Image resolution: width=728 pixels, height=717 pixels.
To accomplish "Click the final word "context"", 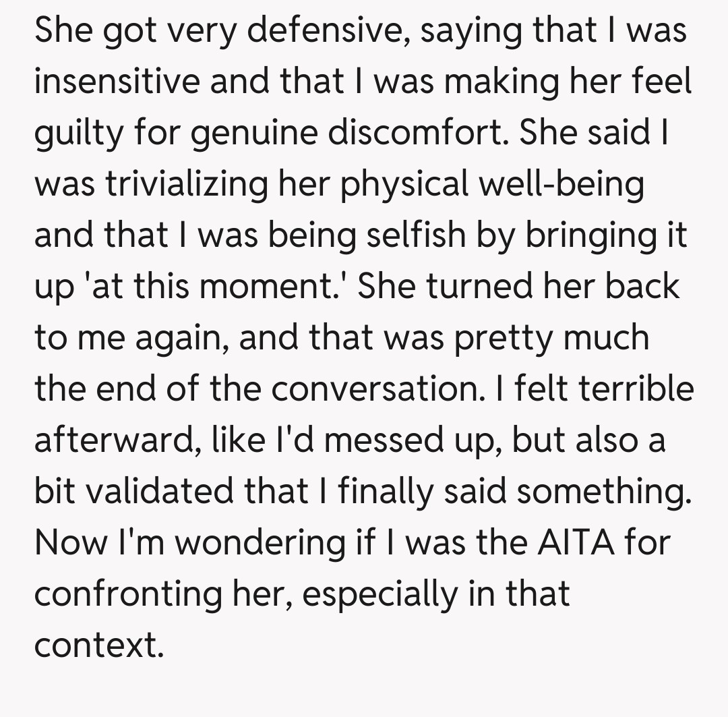I will tap(98, 645).
